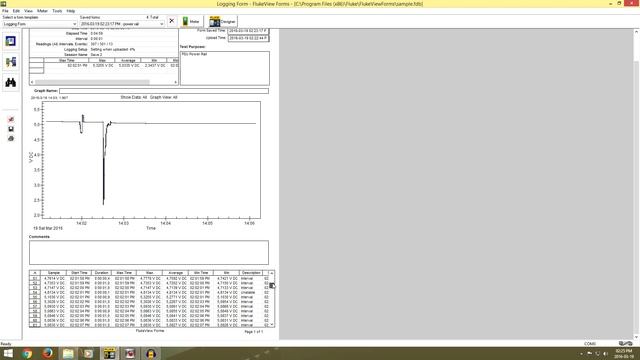640x360 pixels.
Task: Click in the Comments text box
Action: [149, 252]
